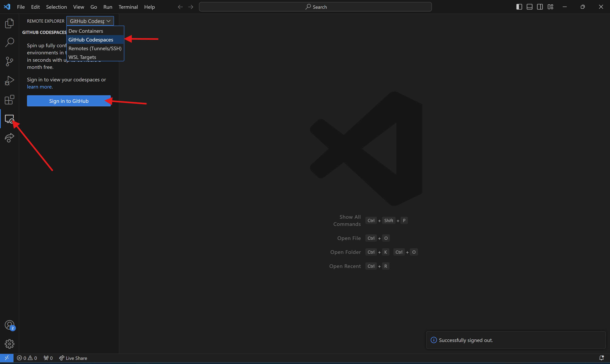Click the Sign in to GitHub button

point(69,101)
